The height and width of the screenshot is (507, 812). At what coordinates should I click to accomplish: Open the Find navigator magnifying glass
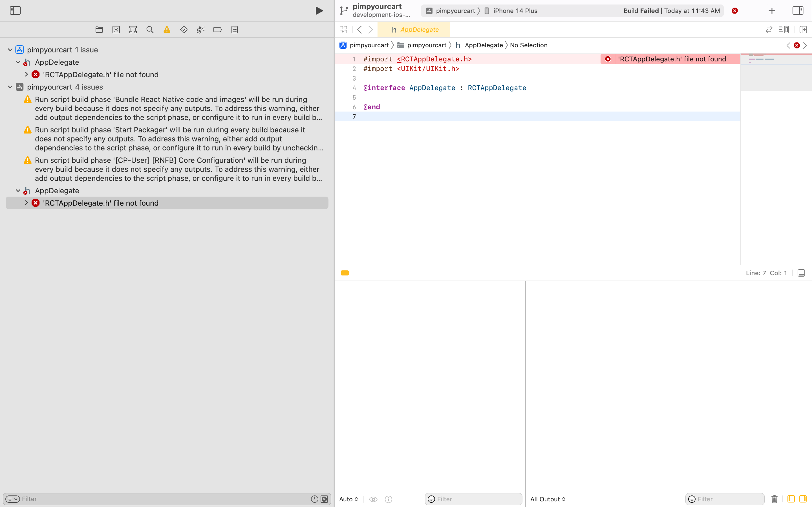coord(150,30)
